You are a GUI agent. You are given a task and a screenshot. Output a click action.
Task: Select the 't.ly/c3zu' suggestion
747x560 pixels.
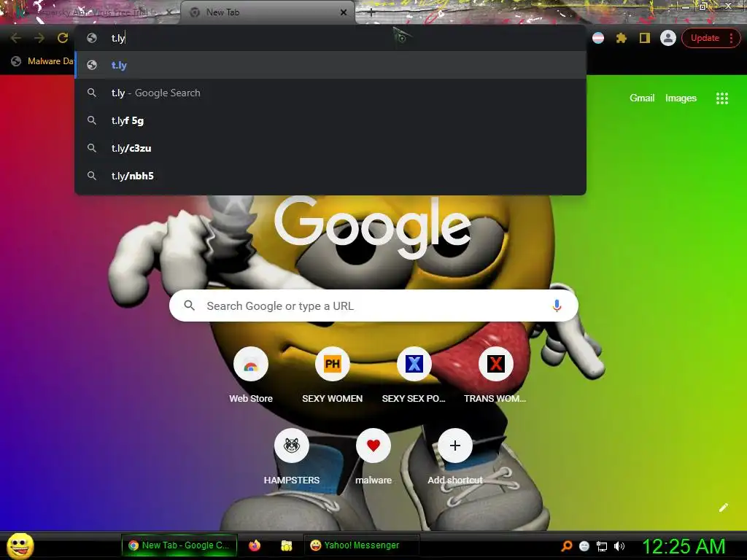coord(330,148)
